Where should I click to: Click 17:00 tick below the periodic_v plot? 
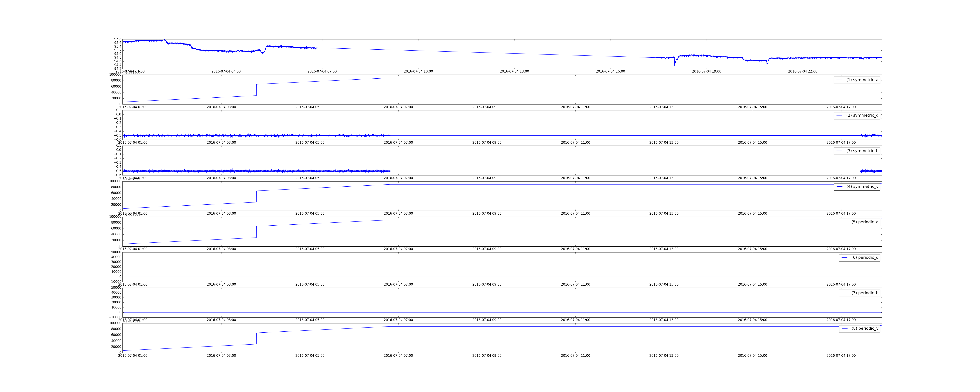(841, 356)
